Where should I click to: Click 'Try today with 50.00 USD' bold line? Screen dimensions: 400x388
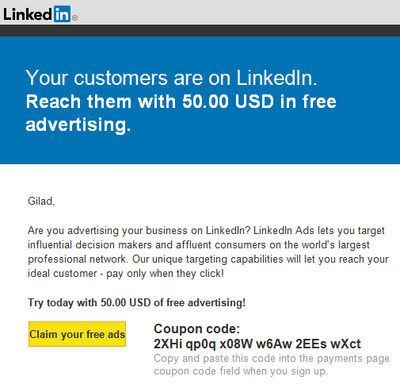pos(137,303)
